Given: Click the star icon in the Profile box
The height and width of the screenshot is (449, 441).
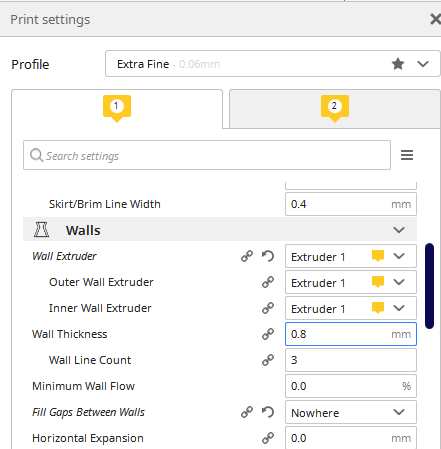Looking at the screenshot, I should pos(398,64).
